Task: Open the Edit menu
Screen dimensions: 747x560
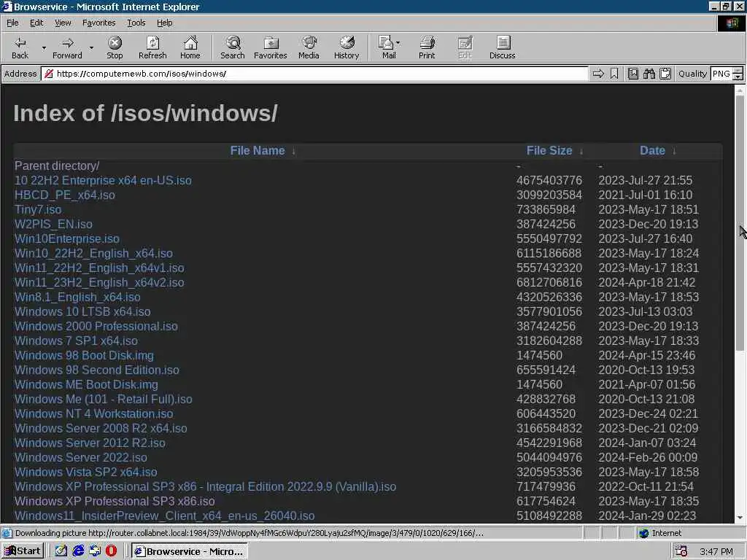Action: (36, 23)
